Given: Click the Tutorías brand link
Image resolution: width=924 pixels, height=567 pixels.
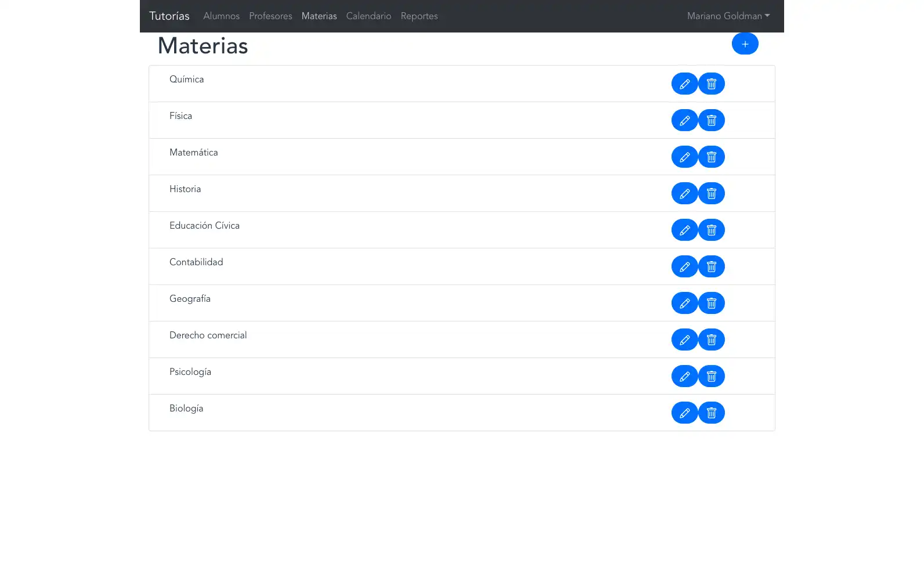Looking at the screenshot, I should [169, 16].
